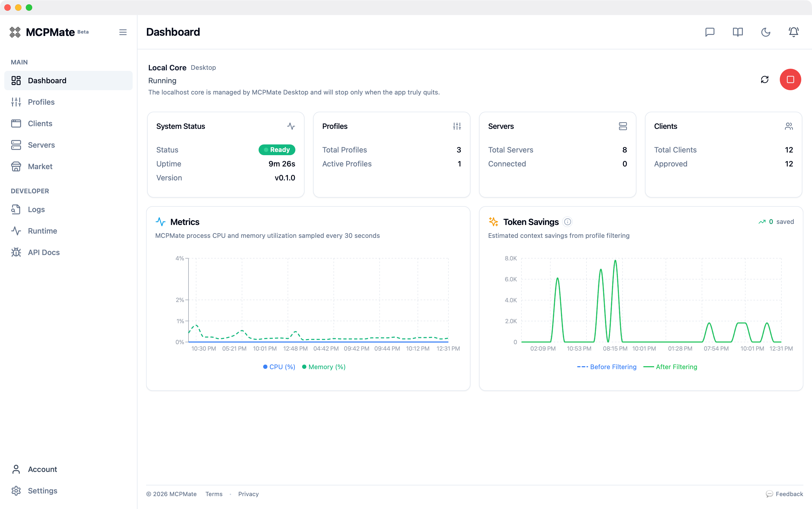
Task: Open the Account page
Action: (x=68, y=469)
